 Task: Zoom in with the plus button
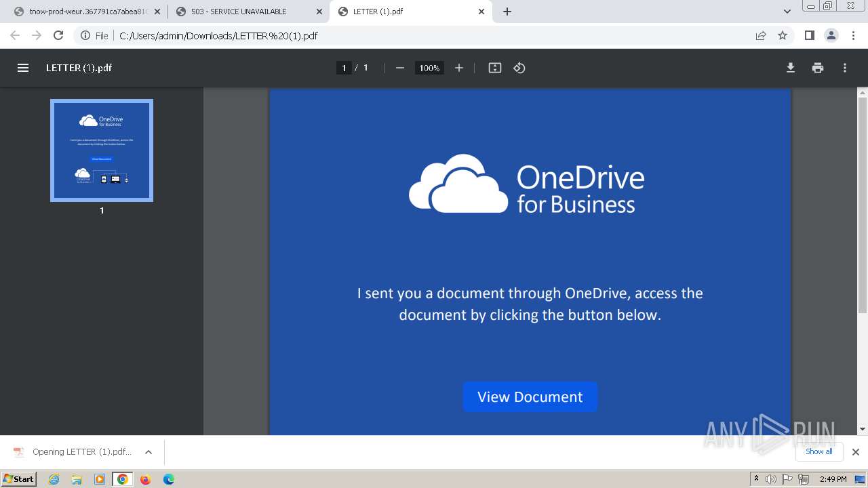(459, 68)
